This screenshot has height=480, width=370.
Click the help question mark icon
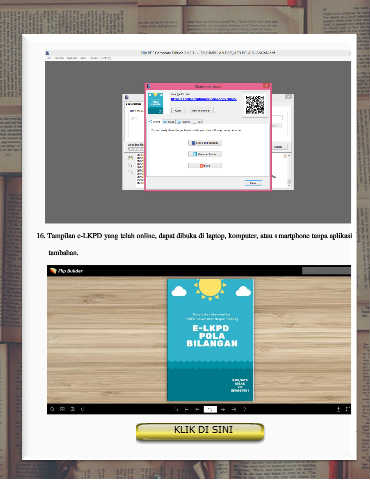pos(244,409)
